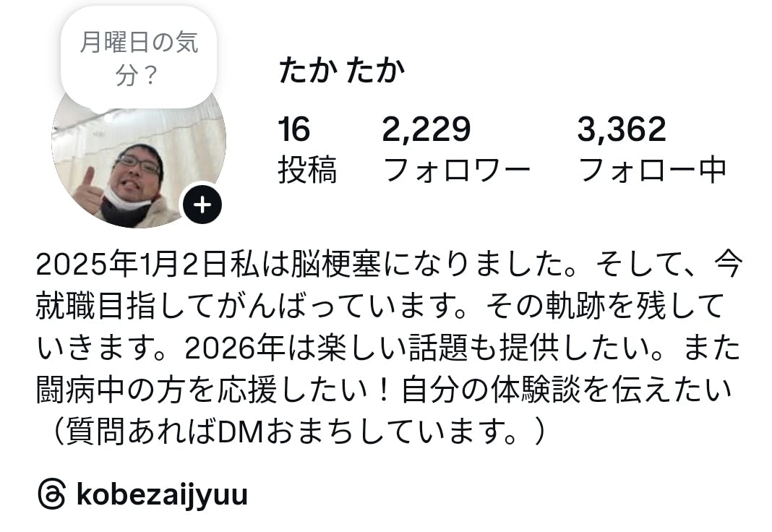
Task: Open the 3,362 following number
Action: click(622, 129)
